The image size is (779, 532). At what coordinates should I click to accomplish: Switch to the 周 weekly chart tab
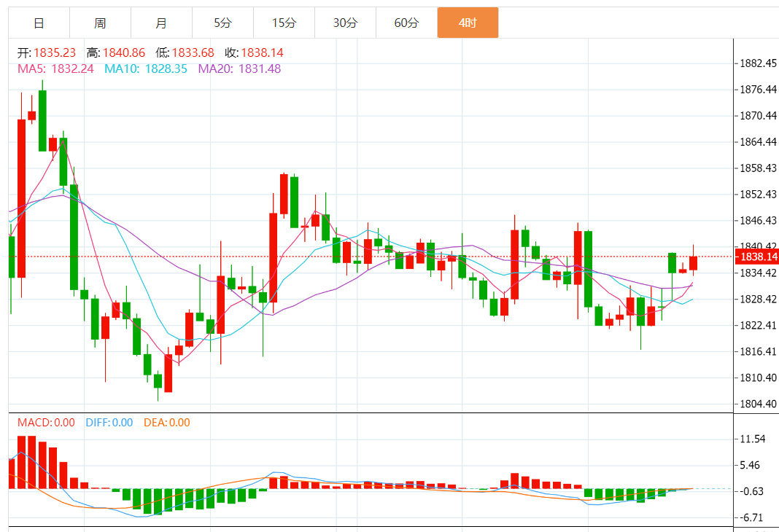(100, 23)
